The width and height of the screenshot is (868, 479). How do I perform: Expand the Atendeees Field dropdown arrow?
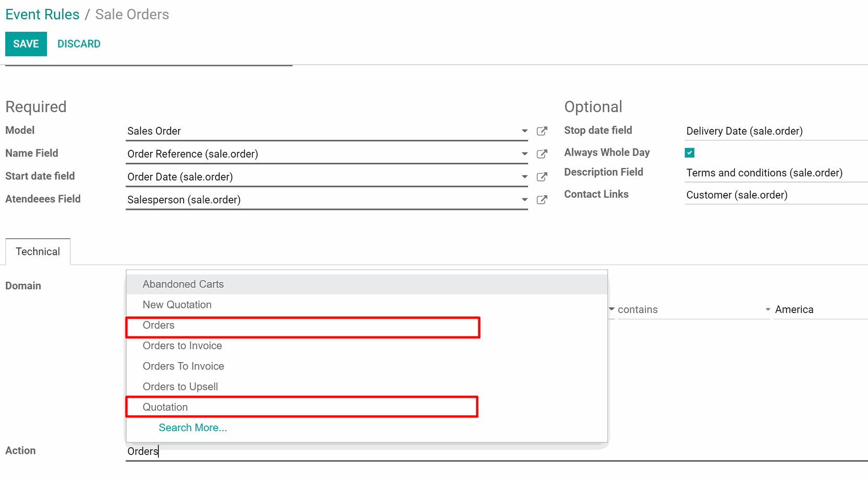tap(524, 200)
